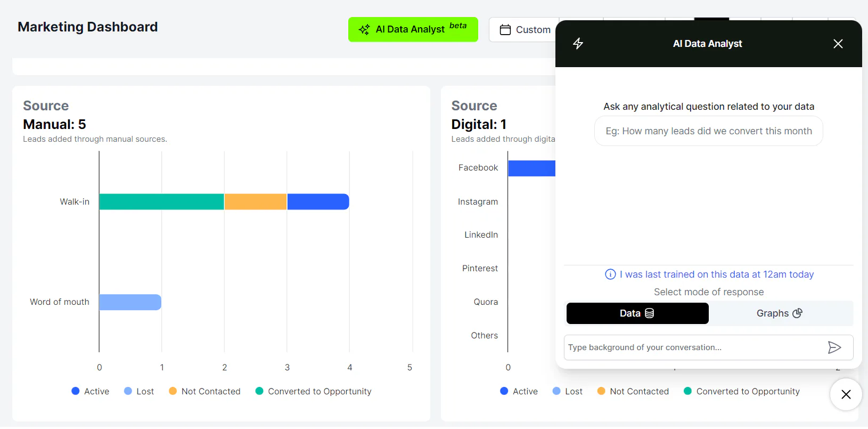Click the orange segment of the Walk-in bar
The width and height of the screenshot is (868, 429).
click(256, 202)
